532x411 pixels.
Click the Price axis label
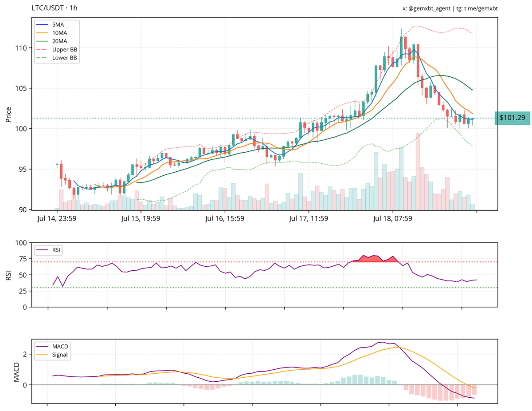(8, 114)
